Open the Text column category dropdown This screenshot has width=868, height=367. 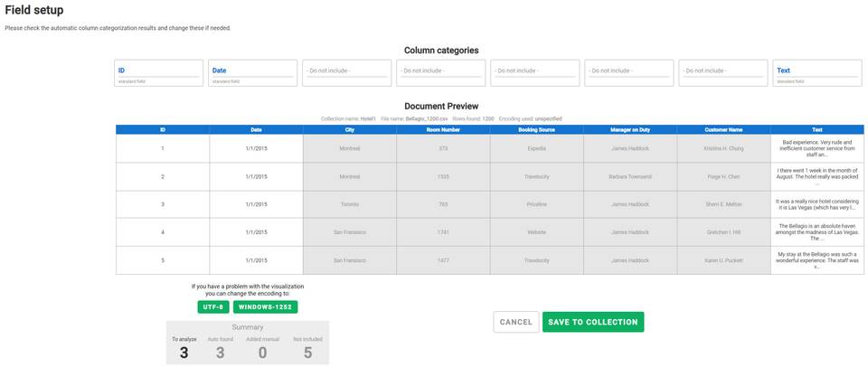pos(817,73)
